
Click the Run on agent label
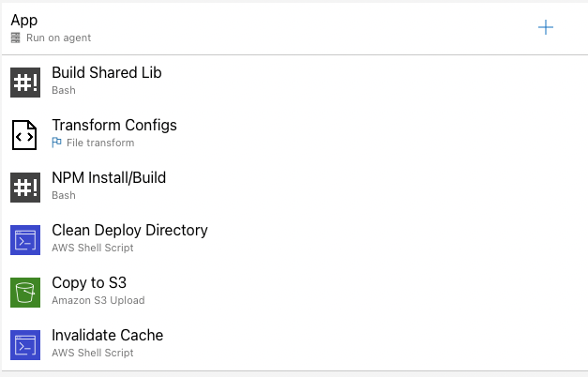pyautogui.click(x=58, y=38)
